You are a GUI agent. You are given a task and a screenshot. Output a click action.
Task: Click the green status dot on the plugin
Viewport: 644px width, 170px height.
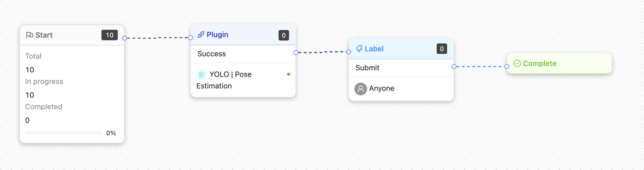click(289, 74)
